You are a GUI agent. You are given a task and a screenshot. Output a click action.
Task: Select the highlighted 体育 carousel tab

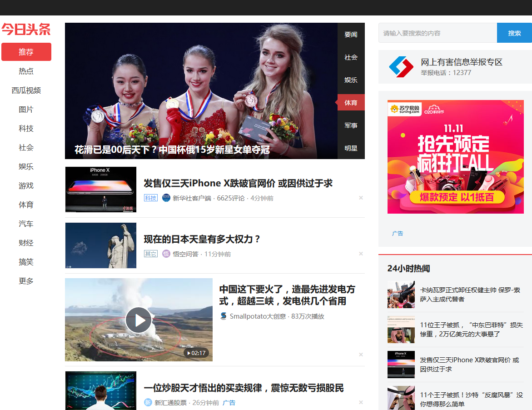tap(351, 103)
